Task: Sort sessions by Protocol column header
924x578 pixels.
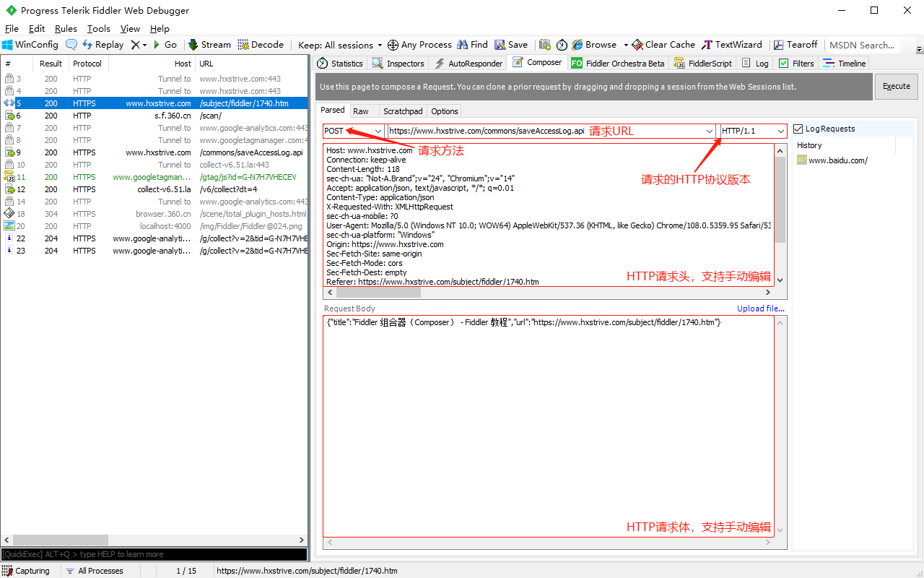Action: 88,64
